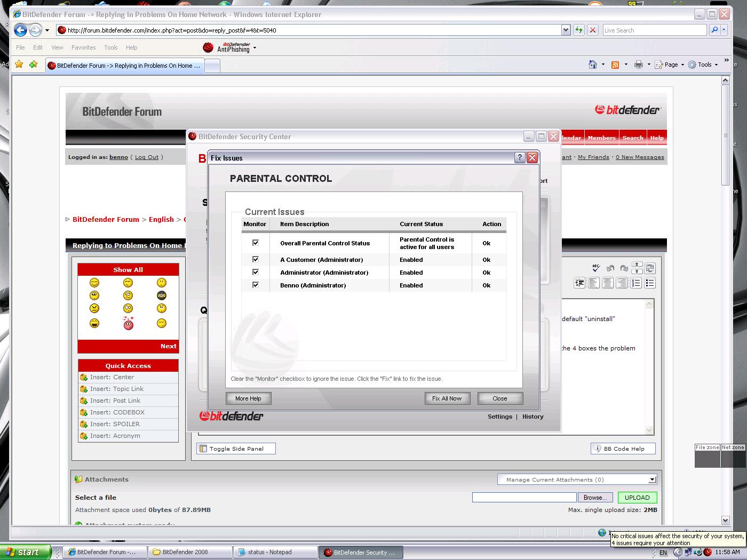Open the feeds dropdown arrow
This screenshot has height=560, width=747.
(626, 65)
